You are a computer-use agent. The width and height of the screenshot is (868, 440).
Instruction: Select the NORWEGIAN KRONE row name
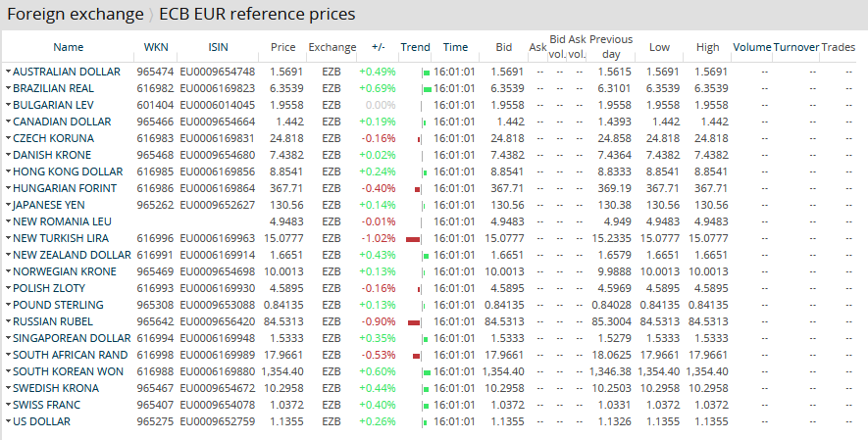[65, 272]
